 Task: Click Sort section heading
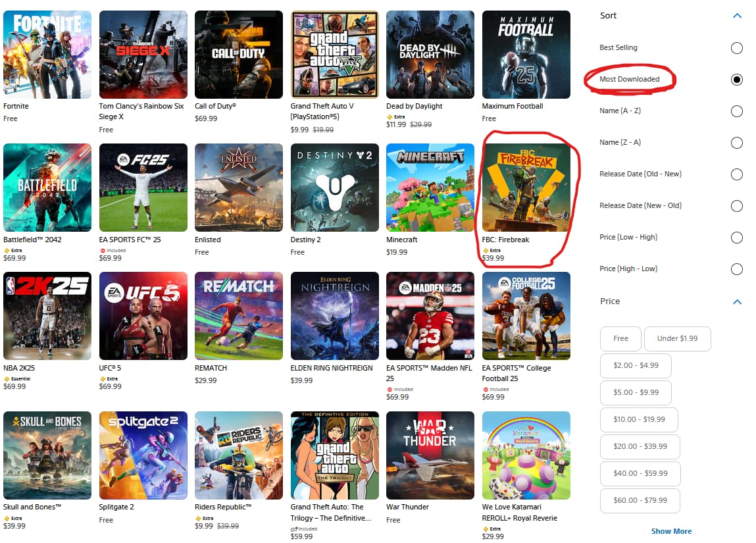click(x=608, y=15)
